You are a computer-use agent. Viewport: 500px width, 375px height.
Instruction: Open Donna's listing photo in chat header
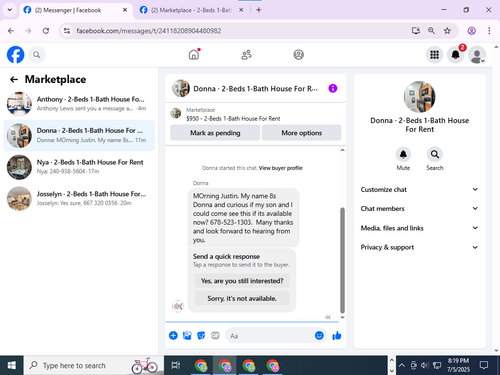pyautogui.click(x=181, y=88)
